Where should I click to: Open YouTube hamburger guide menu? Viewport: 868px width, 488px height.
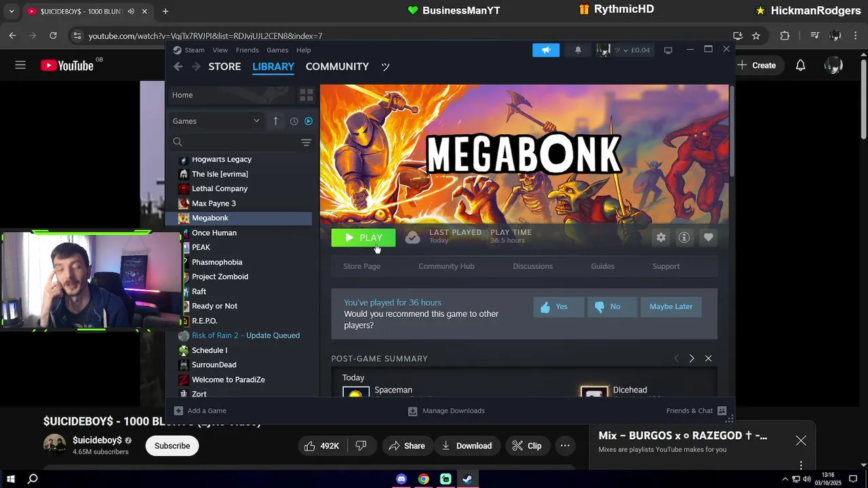pyautogui.click(x=20, y=65)
